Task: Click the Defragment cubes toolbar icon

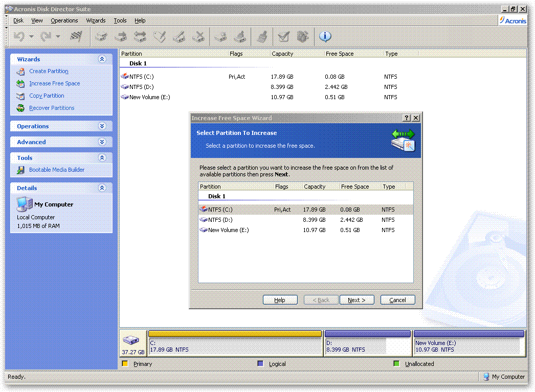Action: (303, 36)
